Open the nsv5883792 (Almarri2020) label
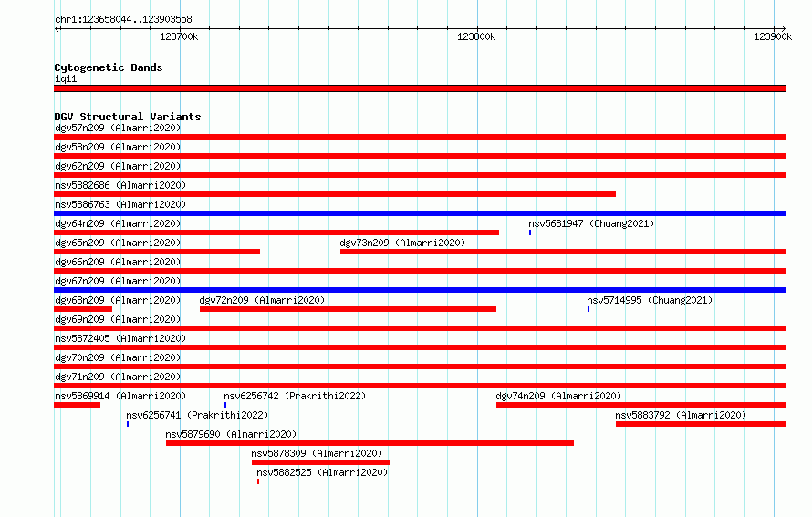 point(681,415)
